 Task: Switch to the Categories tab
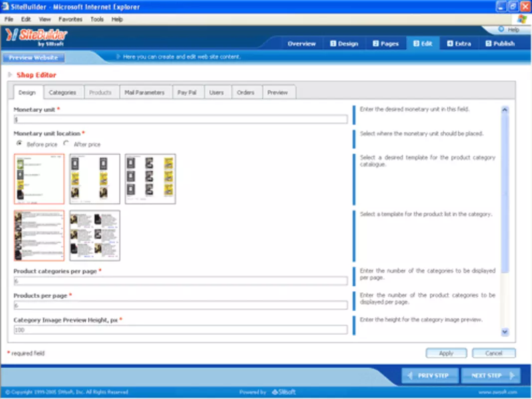click(62, 92)
